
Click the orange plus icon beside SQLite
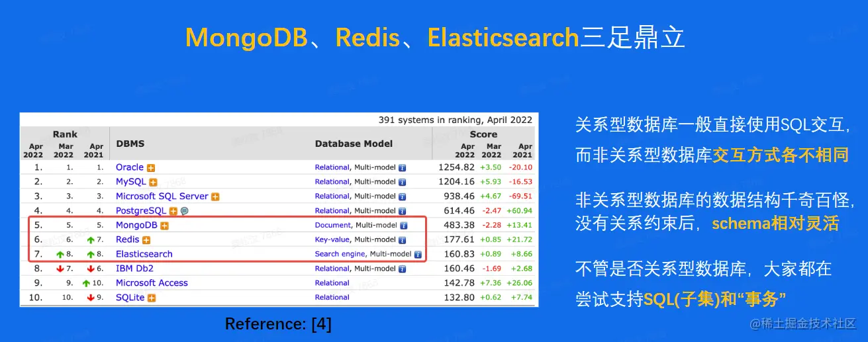[152, 298]
